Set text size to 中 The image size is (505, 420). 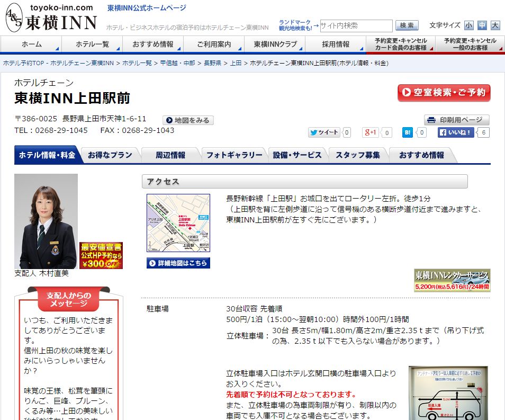(x=482, y=25)
